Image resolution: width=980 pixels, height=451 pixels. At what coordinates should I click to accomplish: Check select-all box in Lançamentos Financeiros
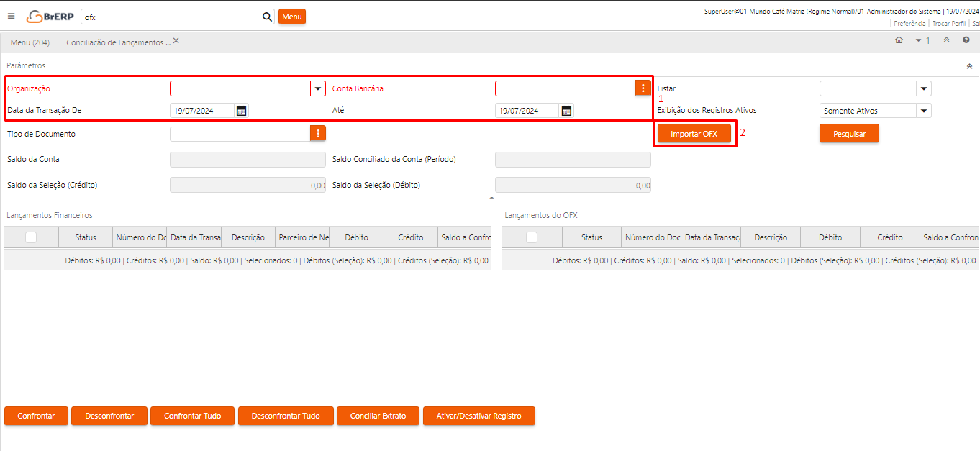point(31,237)
